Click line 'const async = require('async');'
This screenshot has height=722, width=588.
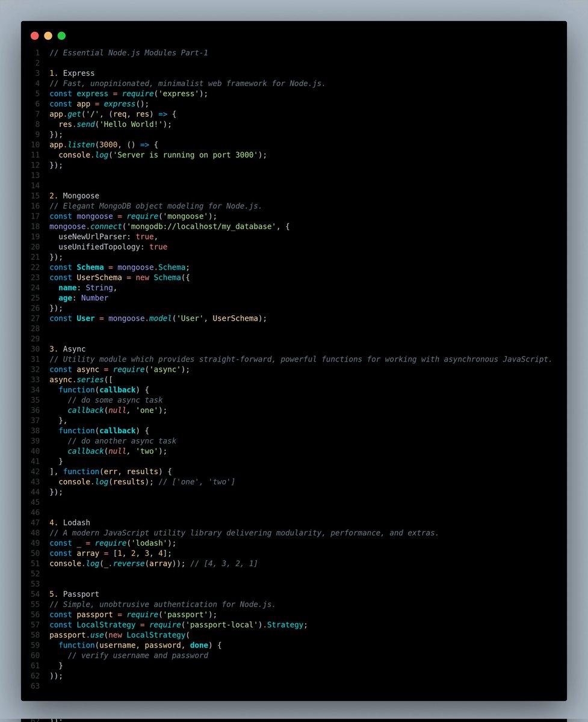click(x=120, y=369)
